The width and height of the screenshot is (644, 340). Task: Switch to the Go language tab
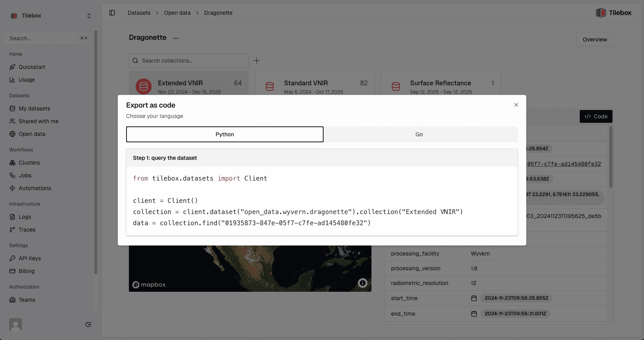[419, 134]
